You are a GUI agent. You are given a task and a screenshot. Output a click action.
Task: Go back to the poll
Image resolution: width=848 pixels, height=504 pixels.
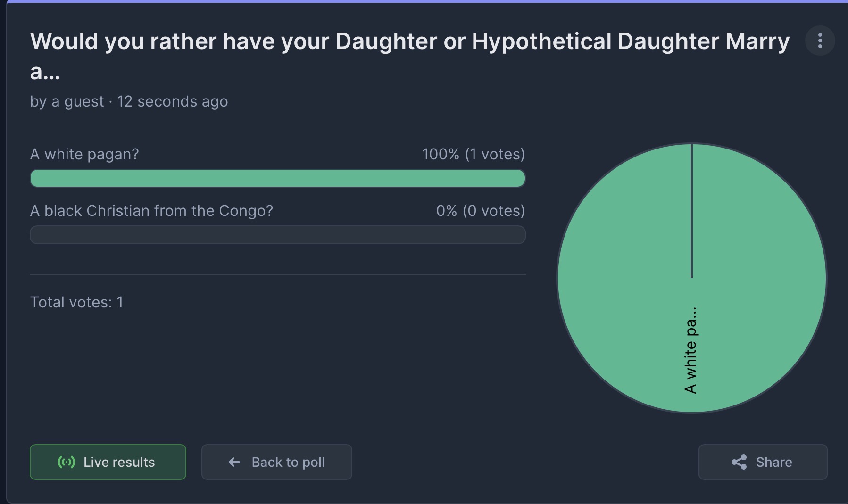click(x=277, y=462)
